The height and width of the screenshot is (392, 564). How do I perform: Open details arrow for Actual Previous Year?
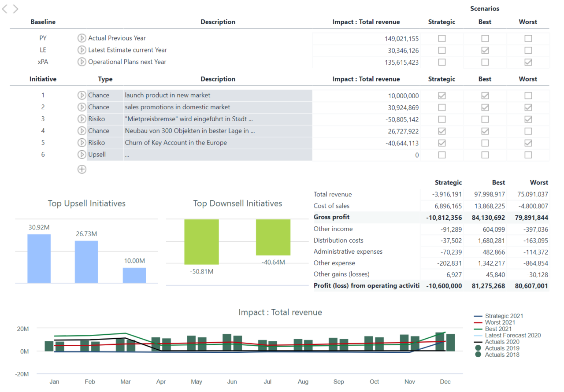[x=82, y=38]
